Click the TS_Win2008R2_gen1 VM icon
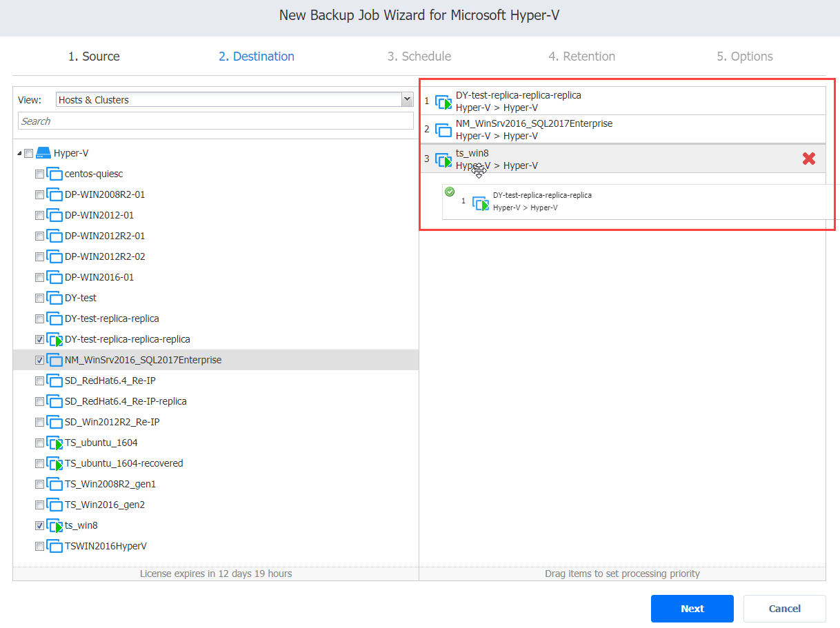Viewport: 840px width, 628px height. click(x=54, y=484)
